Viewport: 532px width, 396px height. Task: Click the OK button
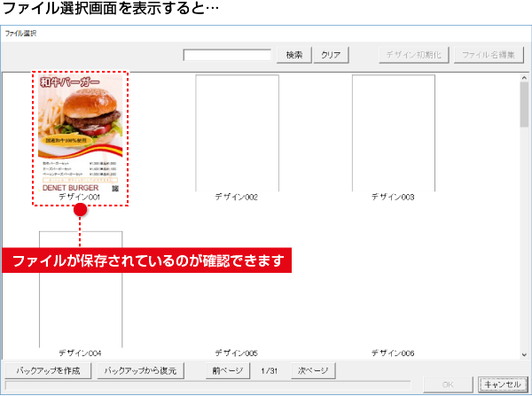pyautogui.click(x=448, y=384)
